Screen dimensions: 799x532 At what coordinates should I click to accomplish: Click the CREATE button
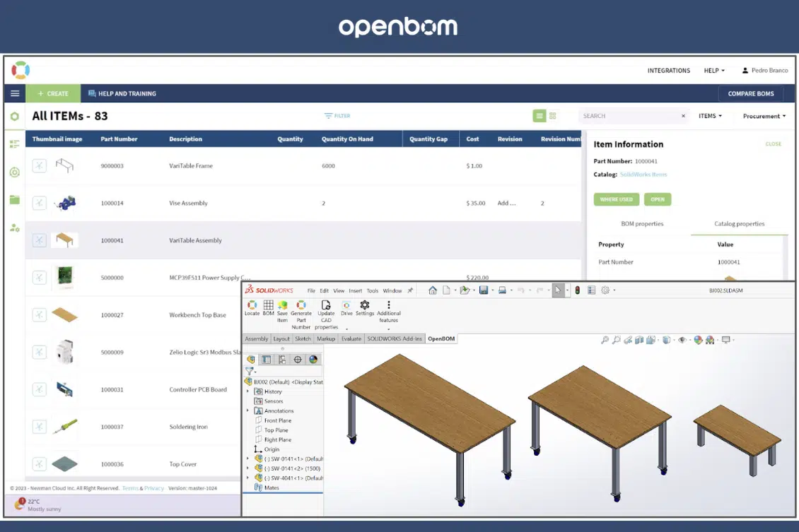pyautogui.click(x=53, y=94)
